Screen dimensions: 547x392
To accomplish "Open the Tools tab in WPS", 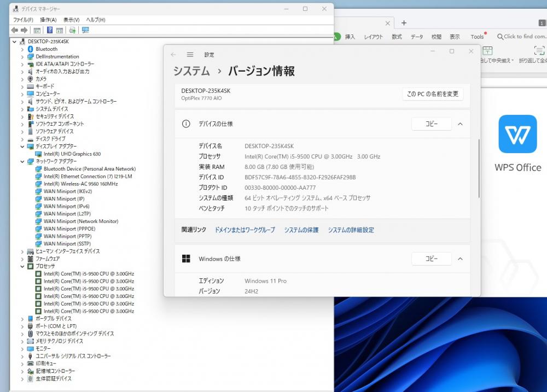I will 477,37.
